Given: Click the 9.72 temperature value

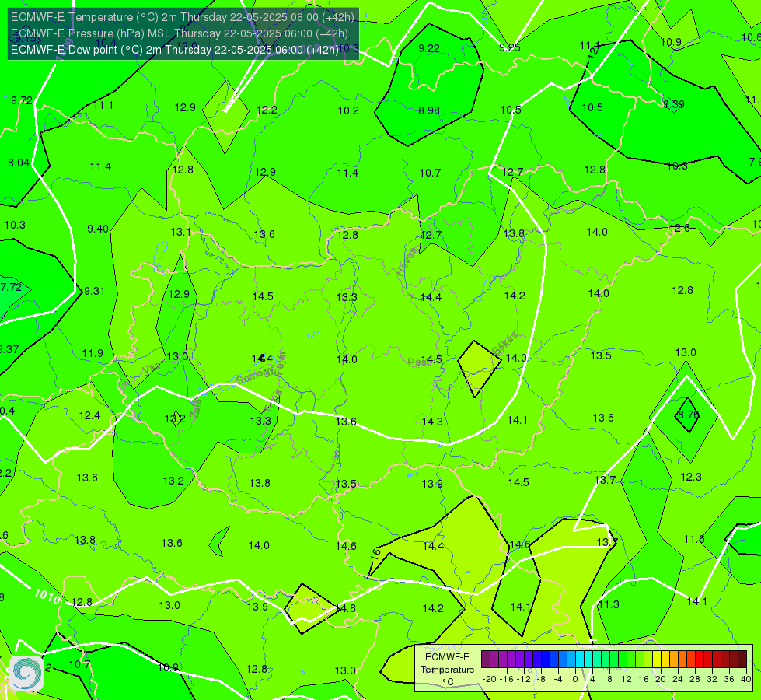Looking at the screenshot, I should click(x=22, y=100).
